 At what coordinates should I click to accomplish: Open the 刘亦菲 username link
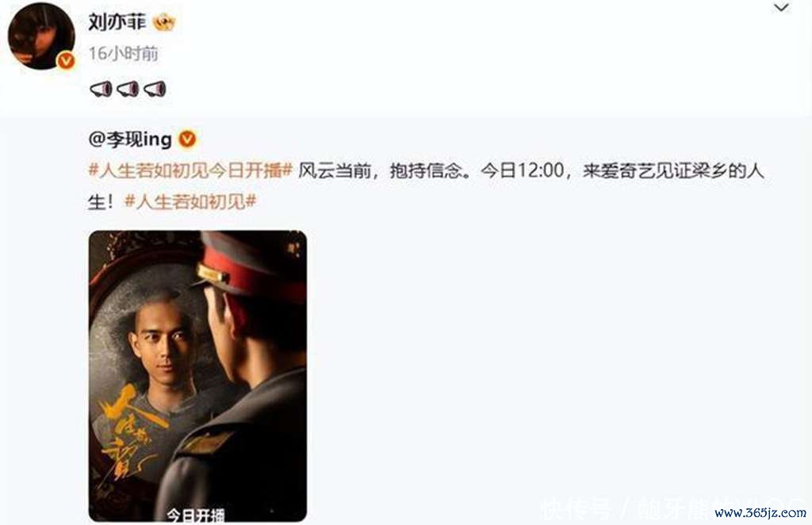pos(117,21)
